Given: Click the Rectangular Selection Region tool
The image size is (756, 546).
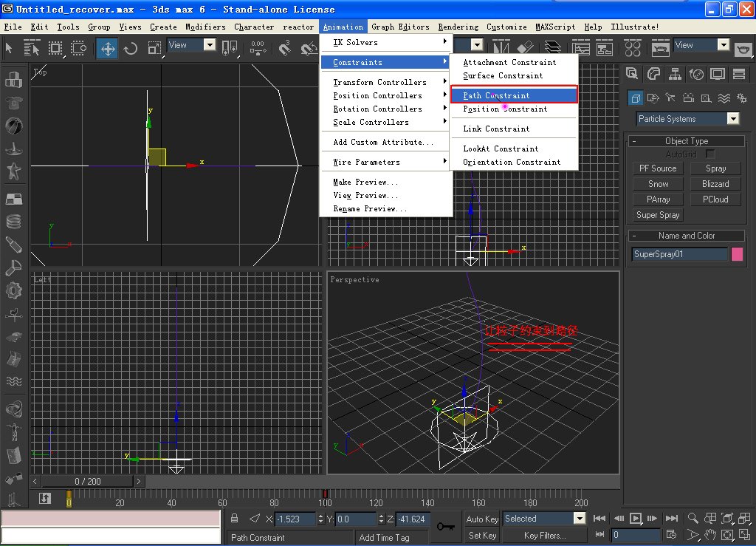Looking at the screenshot, I should (55, 48).
